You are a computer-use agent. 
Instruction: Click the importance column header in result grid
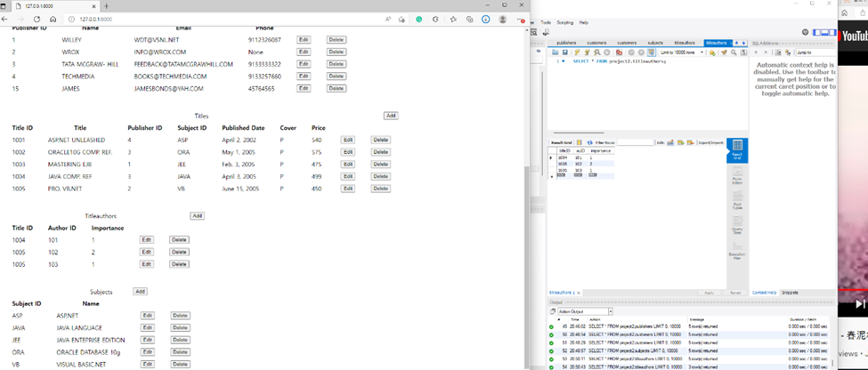tap(600, 150)
